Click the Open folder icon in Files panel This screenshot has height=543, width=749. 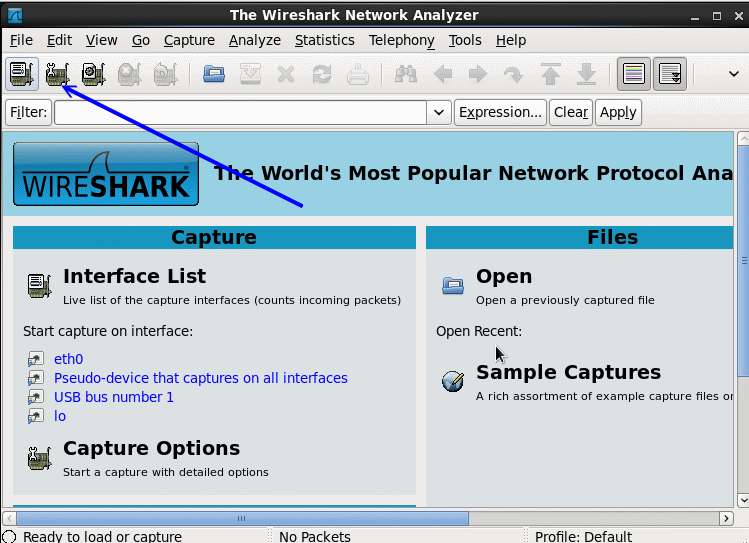point(453,286)
